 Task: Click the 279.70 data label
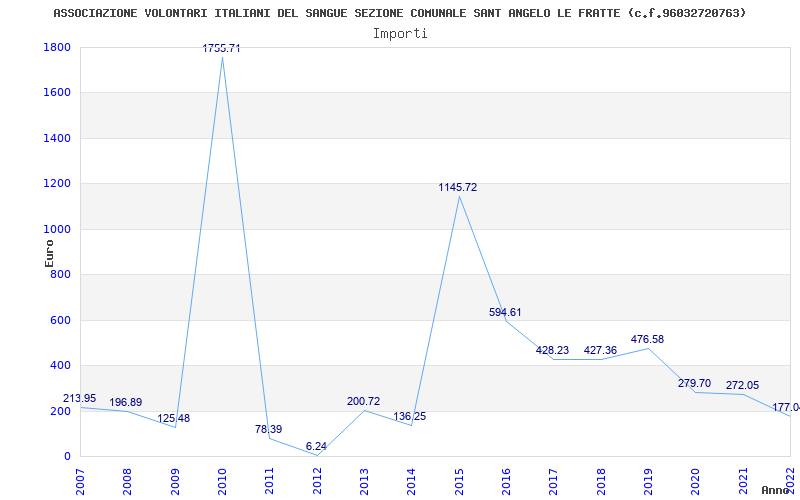(x=694, y=383)
